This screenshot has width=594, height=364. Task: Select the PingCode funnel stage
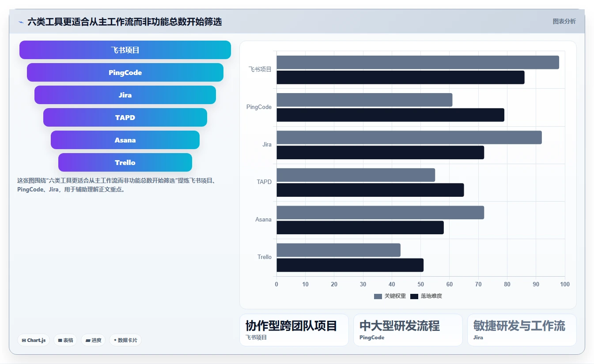click(x=125, y=72)
